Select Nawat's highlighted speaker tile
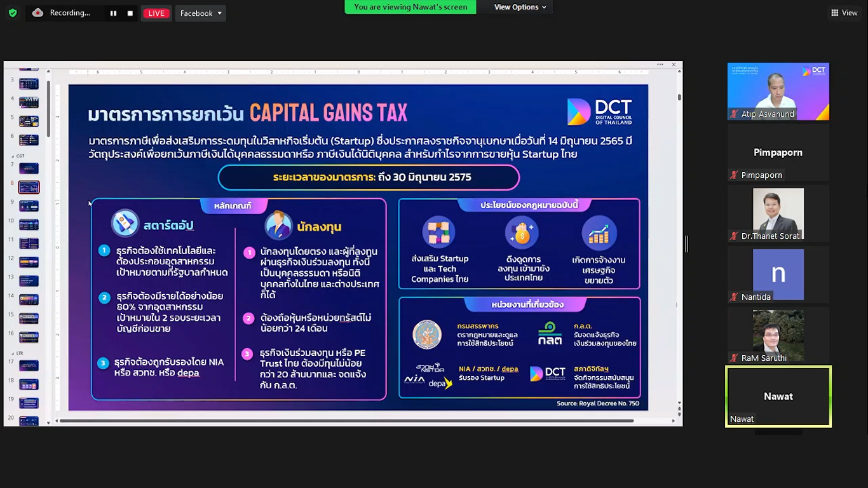This screenshot has height=488, width=868. [778, 396]
